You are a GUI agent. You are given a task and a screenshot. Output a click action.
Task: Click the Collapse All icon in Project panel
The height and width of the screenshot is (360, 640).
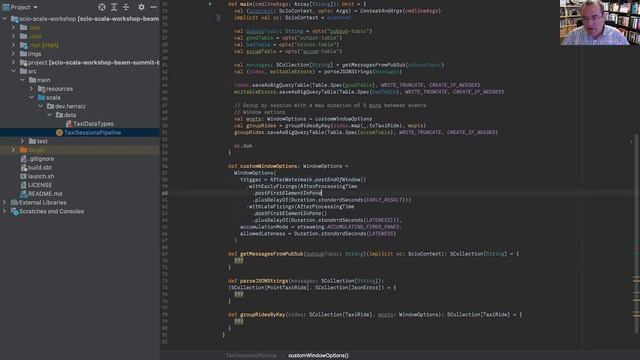click(126, 7)
